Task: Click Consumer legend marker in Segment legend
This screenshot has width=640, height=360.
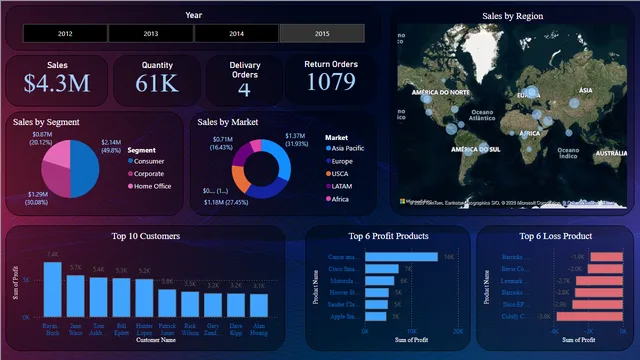Action: click(x=131, y=161)
